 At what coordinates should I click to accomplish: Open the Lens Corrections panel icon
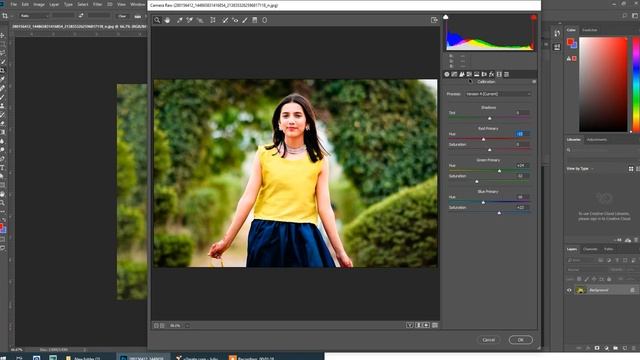click(484, 74)
